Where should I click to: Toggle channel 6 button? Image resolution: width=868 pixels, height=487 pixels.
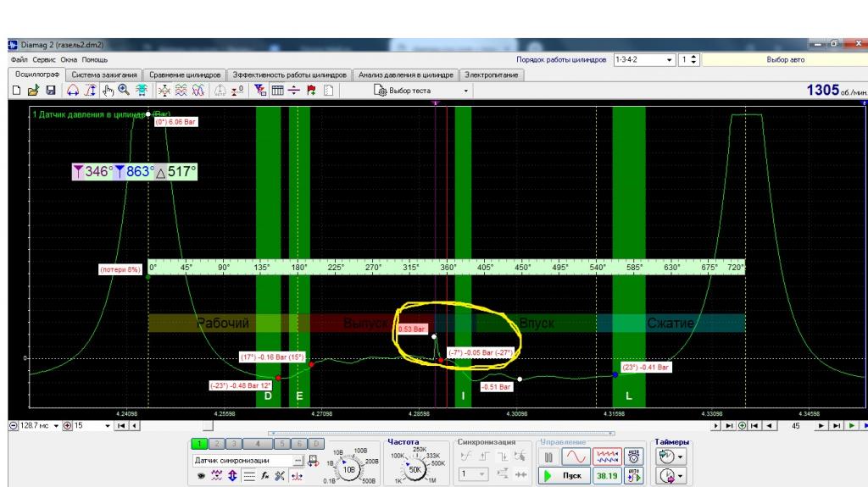[x=299, y=444]
